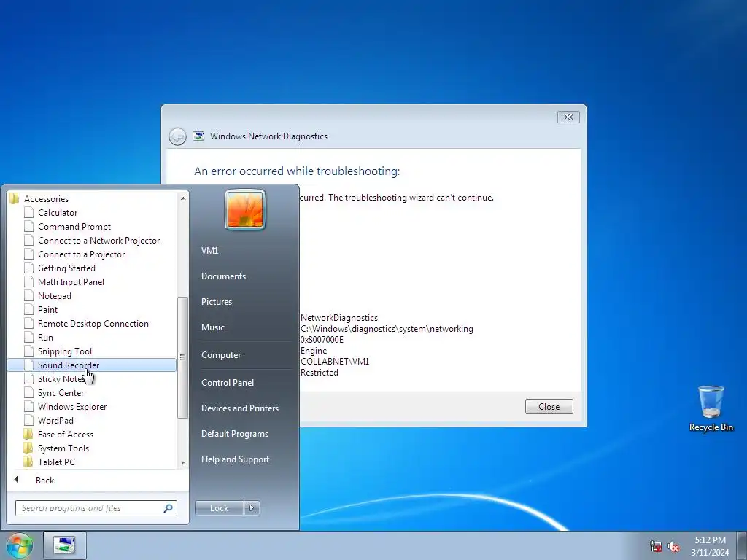Click the Snipping Tool file icon

(29, 351)
